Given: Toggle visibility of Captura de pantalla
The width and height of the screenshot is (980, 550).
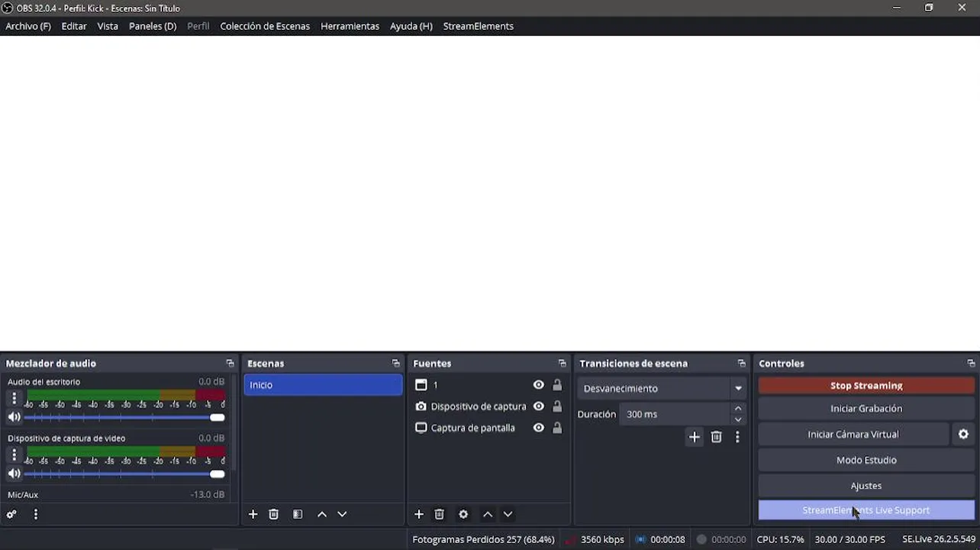Looking at the screenshot, I should [x=539, y=428].
